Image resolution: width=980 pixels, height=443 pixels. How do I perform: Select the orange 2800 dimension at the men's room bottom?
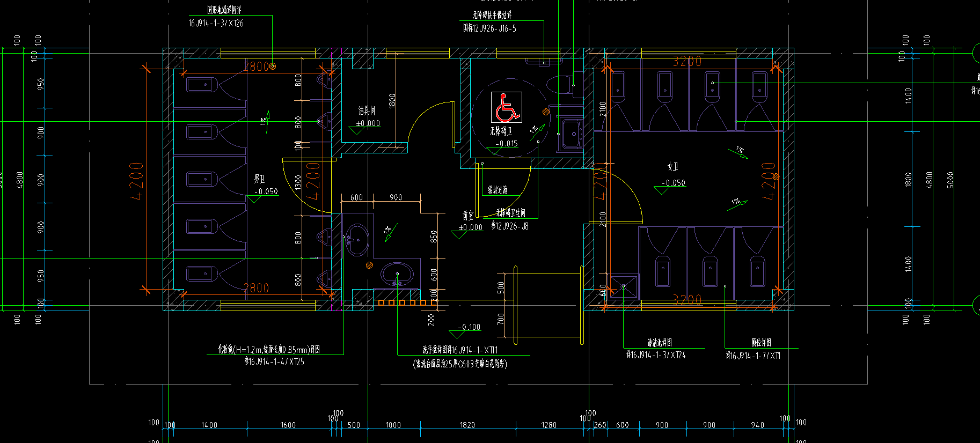pyautogui.click(x=256, y=288)
